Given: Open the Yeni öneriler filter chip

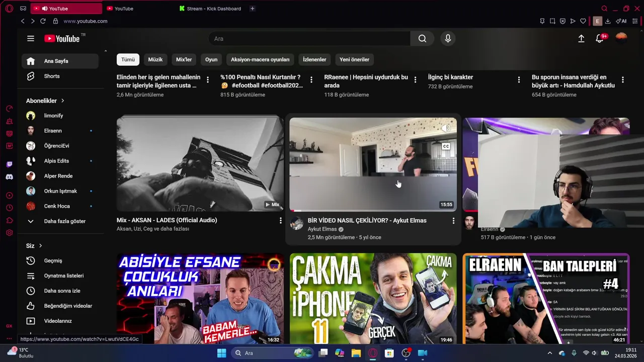Looking at the screenshot, I should coord(354,59).
